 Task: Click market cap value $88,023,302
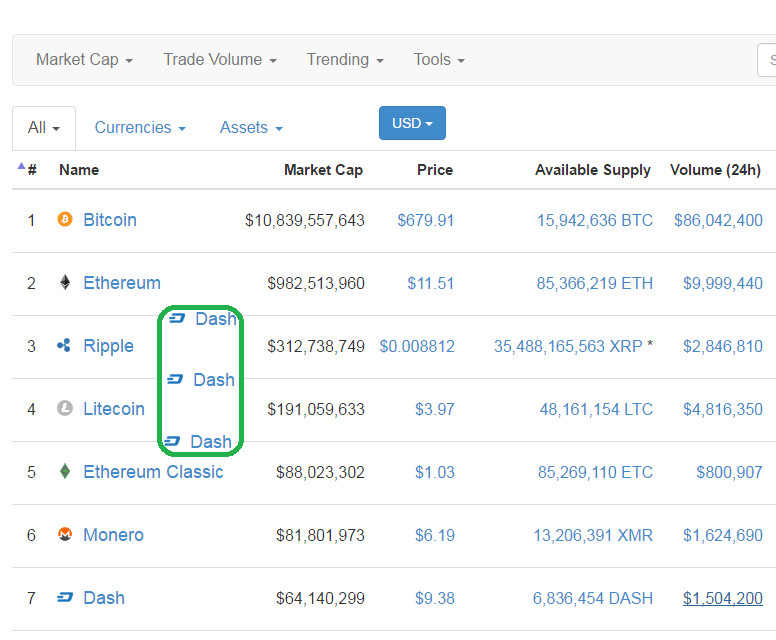tap(320, 472)
